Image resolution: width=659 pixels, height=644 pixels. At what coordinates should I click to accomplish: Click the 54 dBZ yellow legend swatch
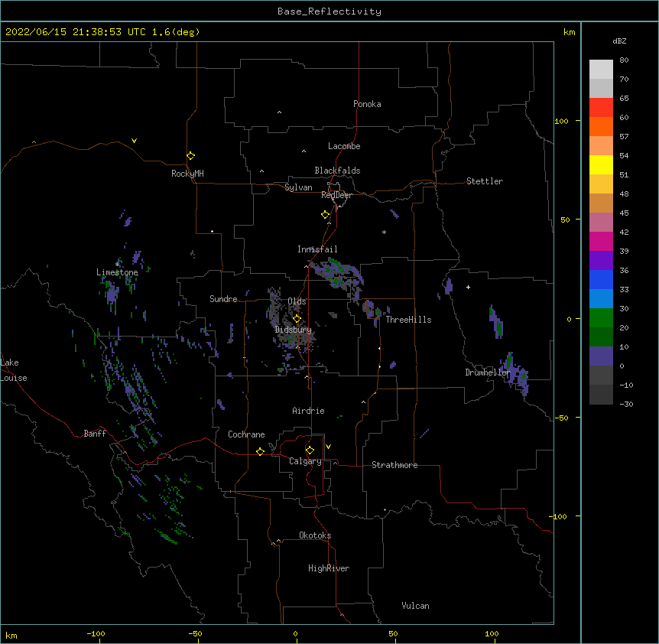pyautogui.click(x=601, y=164)
